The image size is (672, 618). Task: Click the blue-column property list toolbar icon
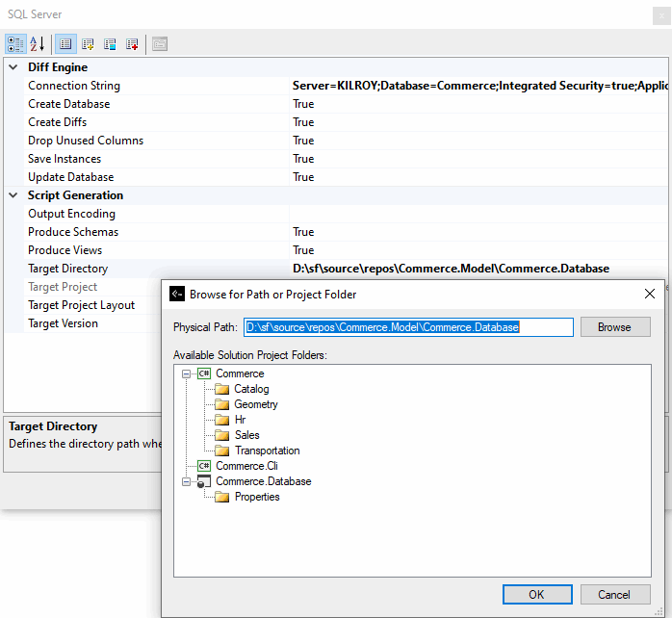(x=110, y=44)
